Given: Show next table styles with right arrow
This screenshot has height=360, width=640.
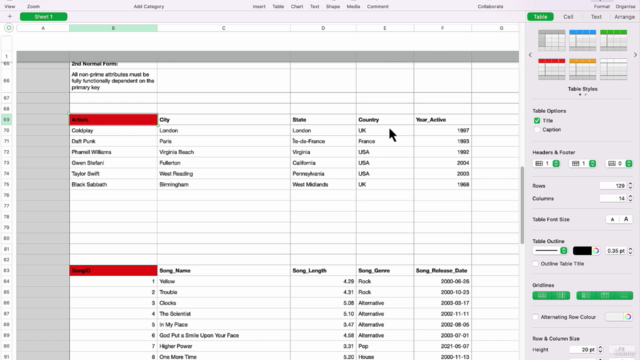Looking at the screenshot, I should (x=635, y=55).
